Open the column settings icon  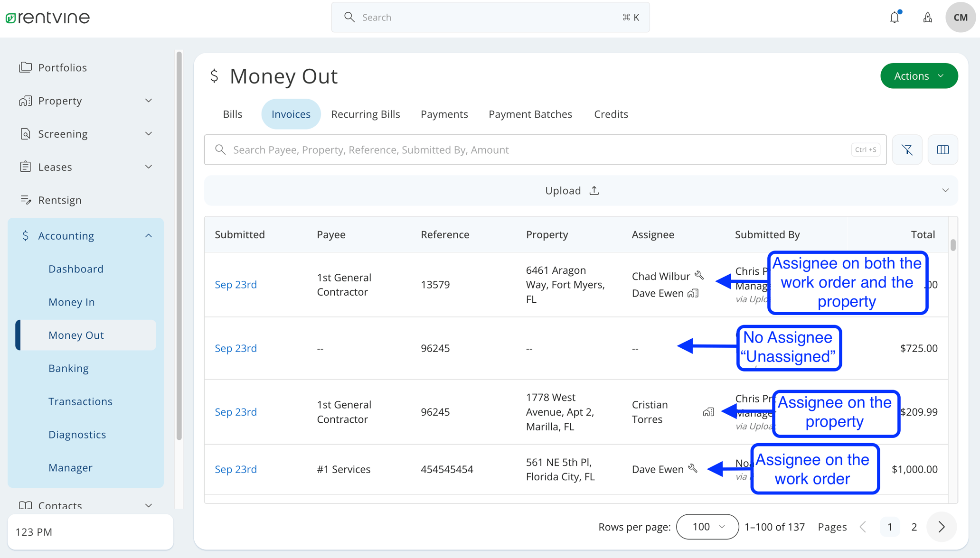pos(943,149)
